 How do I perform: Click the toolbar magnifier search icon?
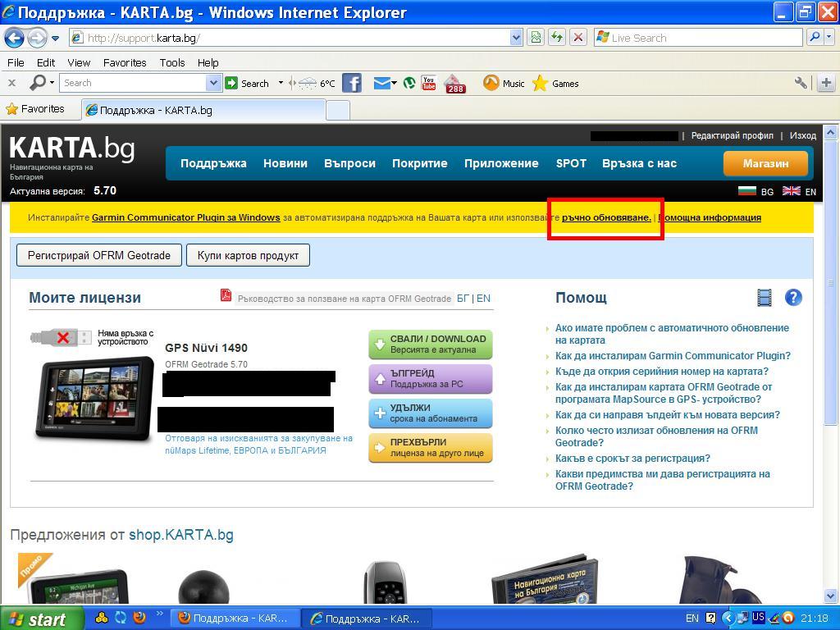pyautogui.click(x=38, y=83)
